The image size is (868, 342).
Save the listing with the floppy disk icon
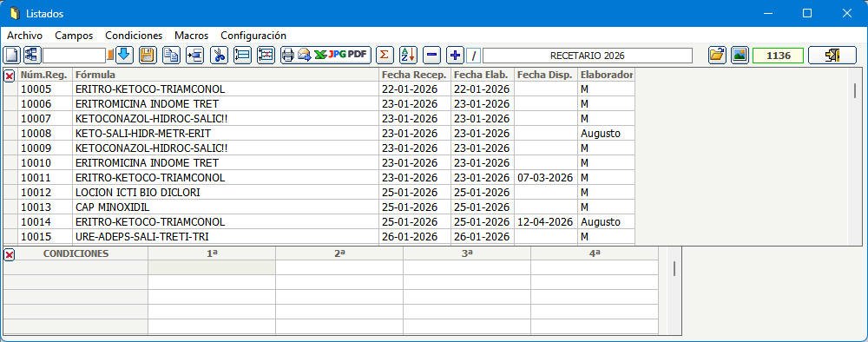coord(148,55)
